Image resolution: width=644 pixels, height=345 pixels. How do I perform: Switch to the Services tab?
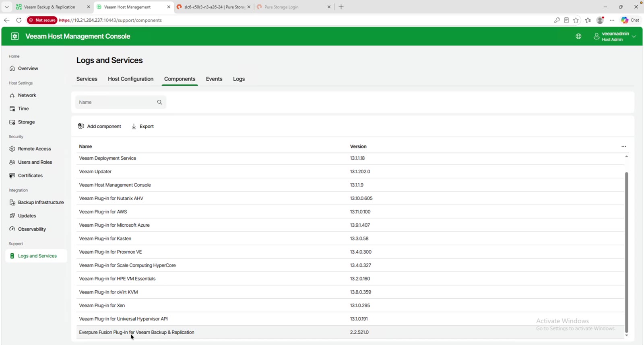point(87,79)
